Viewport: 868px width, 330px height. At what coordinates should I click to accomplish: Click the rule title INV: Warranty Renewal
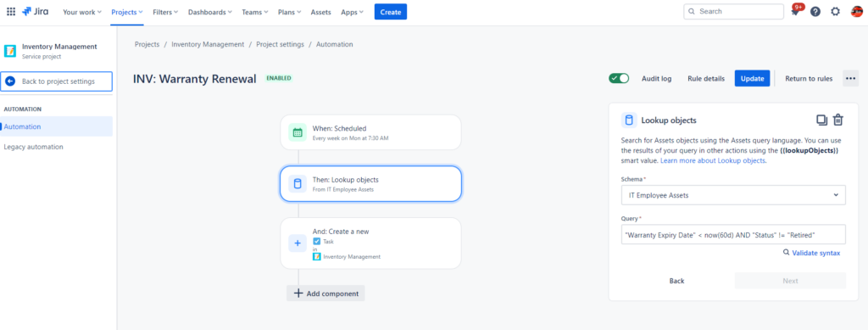(x=195, y=79)
